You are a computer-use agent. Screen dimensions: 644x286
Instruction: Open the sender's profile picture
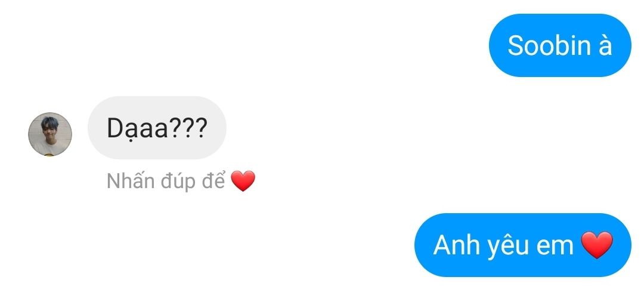[x=50, y=134]
